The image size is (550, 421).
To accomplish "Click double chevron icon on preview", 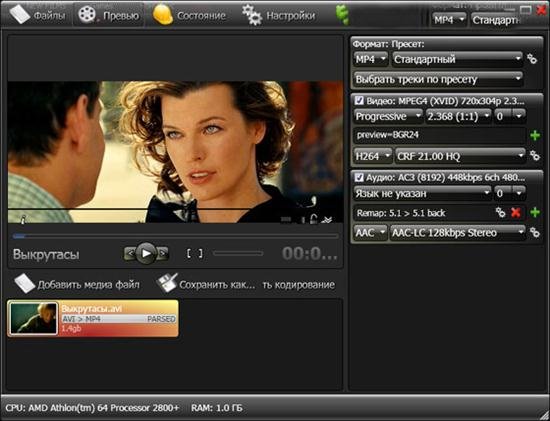I will coord(327,220).
